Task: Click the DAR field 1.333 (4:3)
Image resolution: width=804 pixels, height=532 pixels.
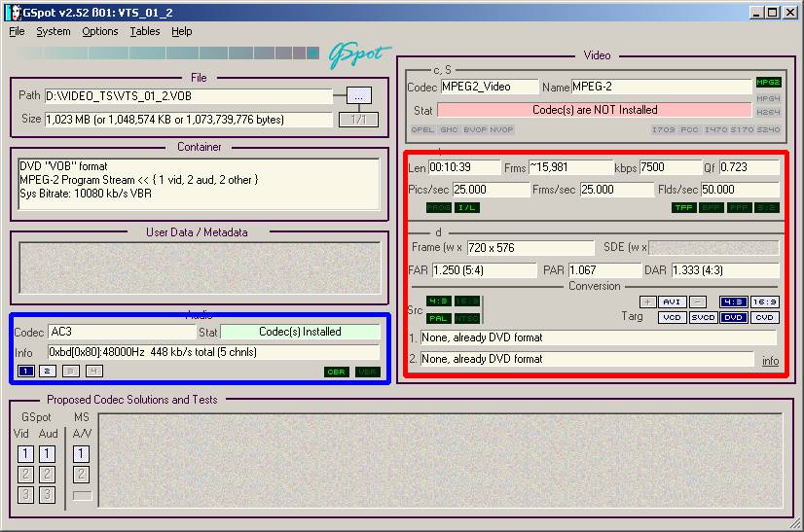Action: pos(725,270)
